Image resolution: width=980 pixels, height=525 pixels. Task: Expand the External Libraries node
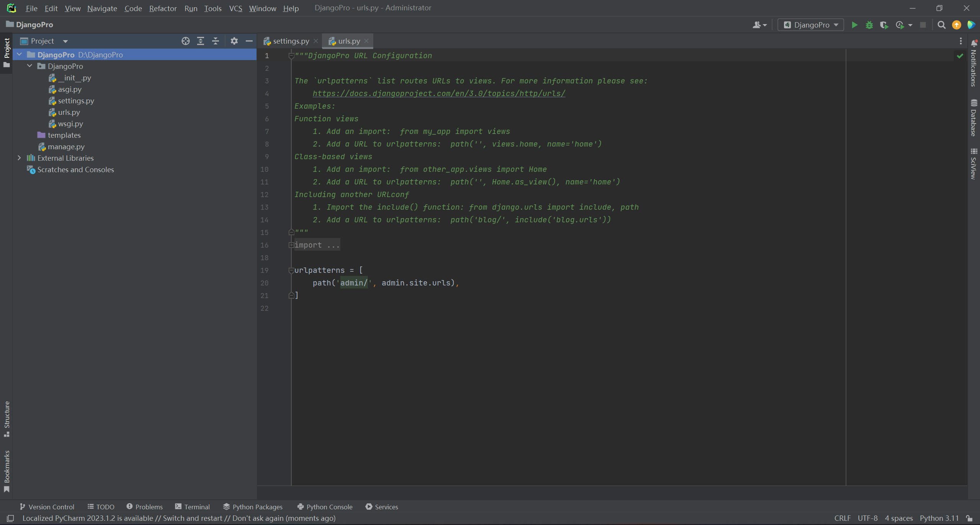pyautogui.click(x=20, y=158)
